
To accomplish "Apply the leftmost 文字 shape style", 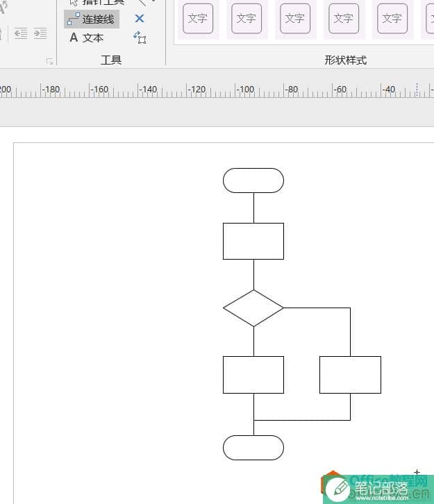I will 198,19.
